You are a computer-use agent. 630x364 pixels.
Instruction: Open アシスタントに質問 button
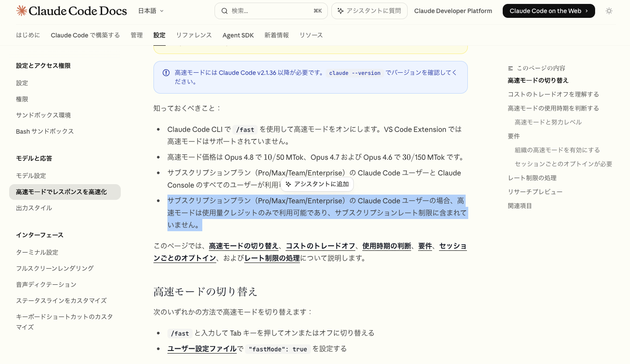(369, 11)
